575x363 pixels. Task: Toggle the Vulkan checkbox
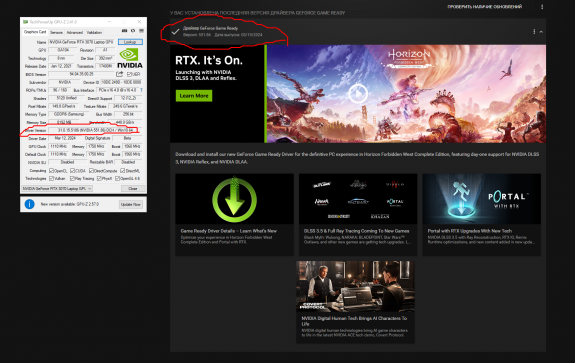pyautogui.click(x=52, y=179)
